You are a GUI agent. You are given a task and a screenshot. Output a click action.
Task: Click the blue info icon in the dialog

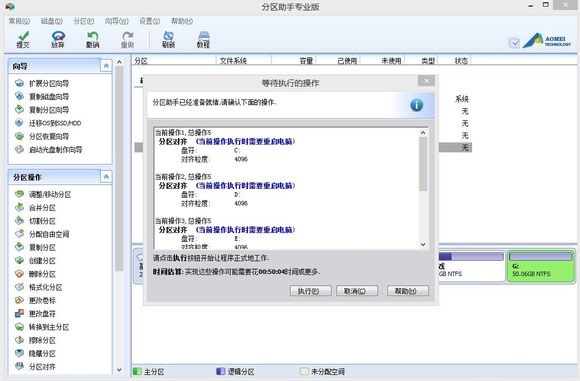point(417,105)
